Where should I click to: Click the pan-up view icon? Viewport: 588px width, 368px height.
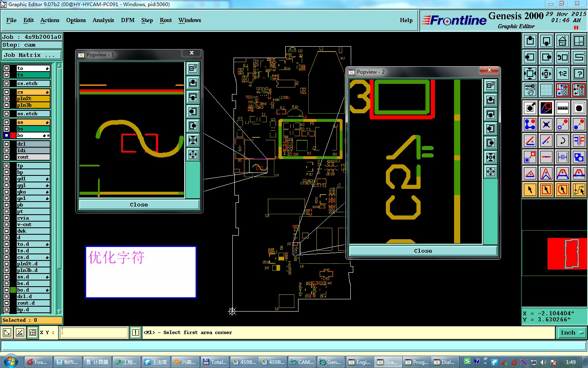[530, 41]
